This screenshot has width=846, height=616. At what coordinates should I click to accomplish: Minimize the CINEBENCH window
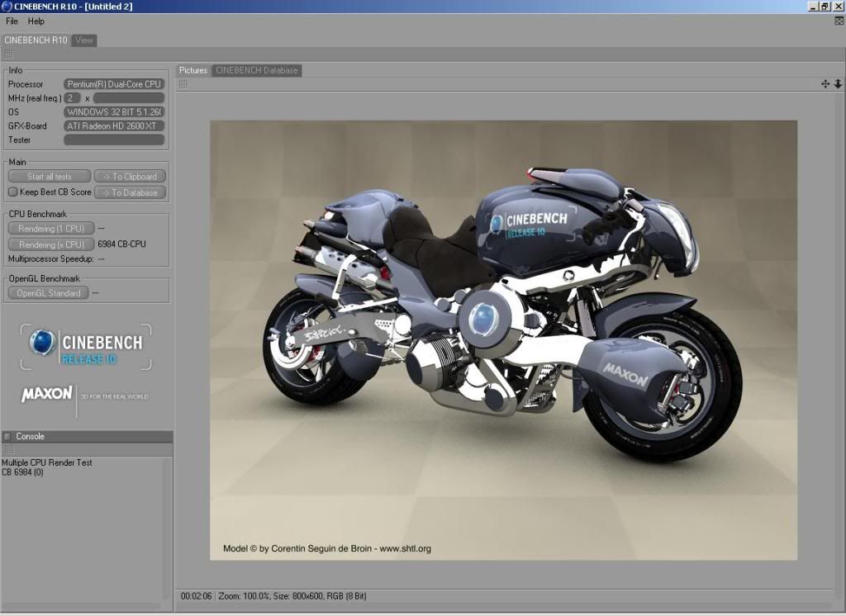click(x=814, y=7)
